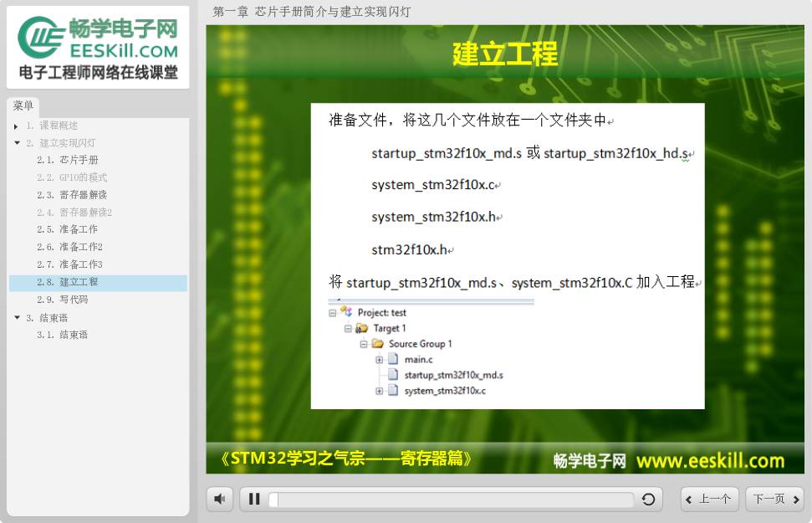This screenshot has width=812, height=523.
Task: Expand section 1 课程概述 arrow
Action: pyautogui.click(x=16, y=126)
